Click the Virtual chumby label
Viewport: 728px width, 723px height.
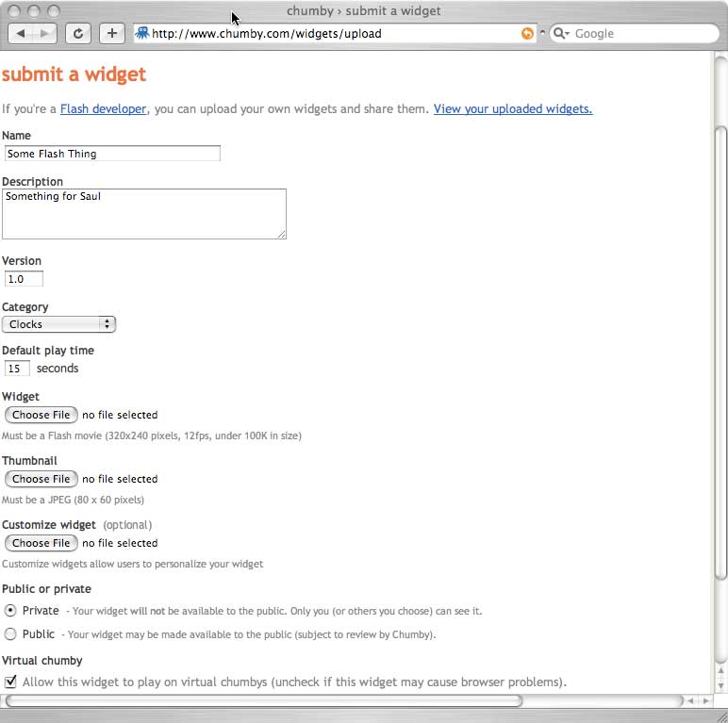42,661
